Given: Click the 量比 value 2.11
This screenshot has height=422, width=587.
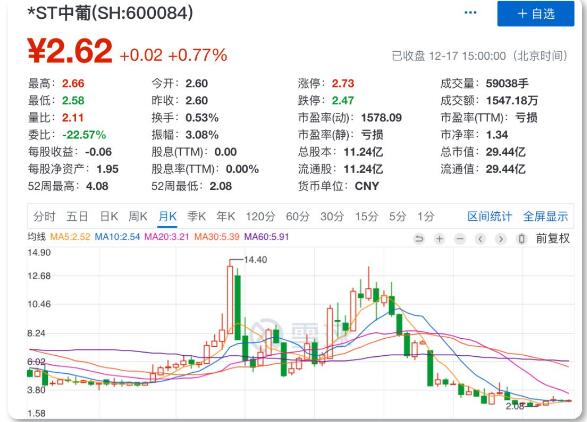Looking at the screenshot, I should click(73, 118).
